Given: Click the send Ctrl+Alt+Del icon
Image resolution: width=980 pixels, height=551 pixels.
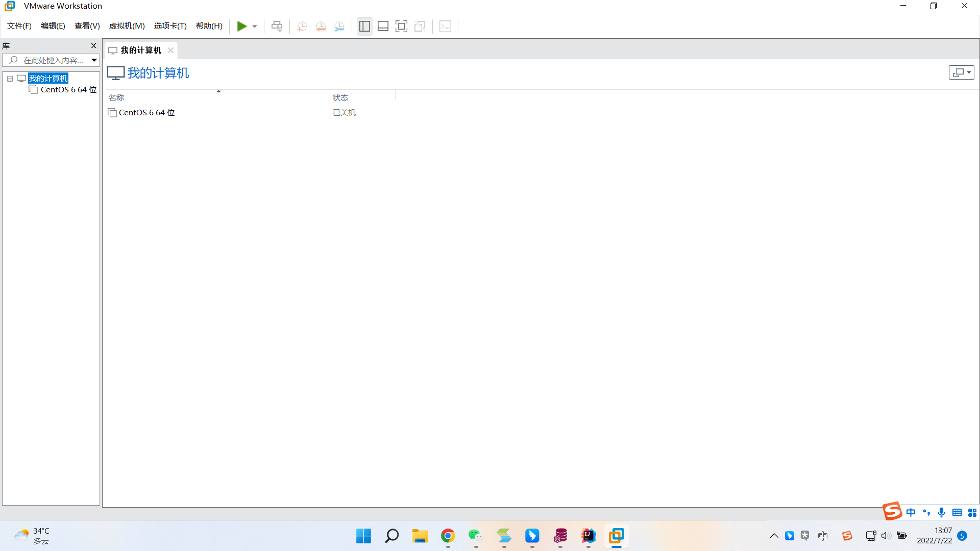Looking at the screenshot, I should click(277, 27).
